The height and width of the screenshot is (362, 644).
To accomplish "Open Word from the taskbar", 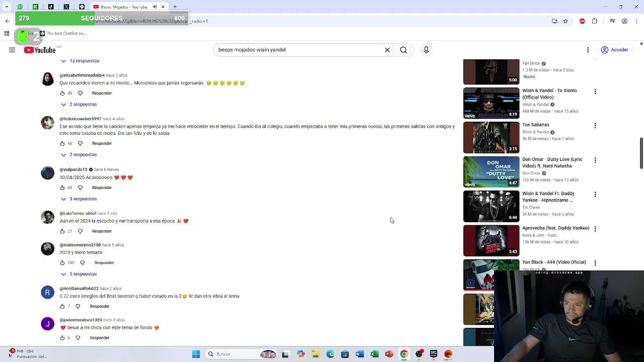I will pos(360,354).
